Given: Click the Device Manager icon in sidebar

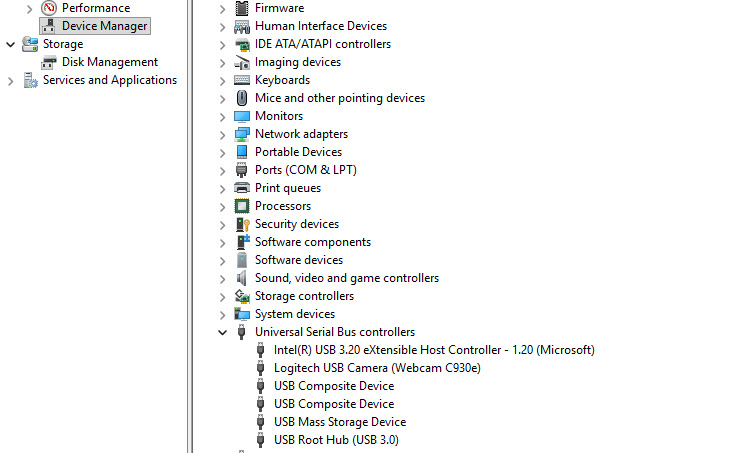Looking at the screenshot, I should pyautogui.click(x=49, y=26).
